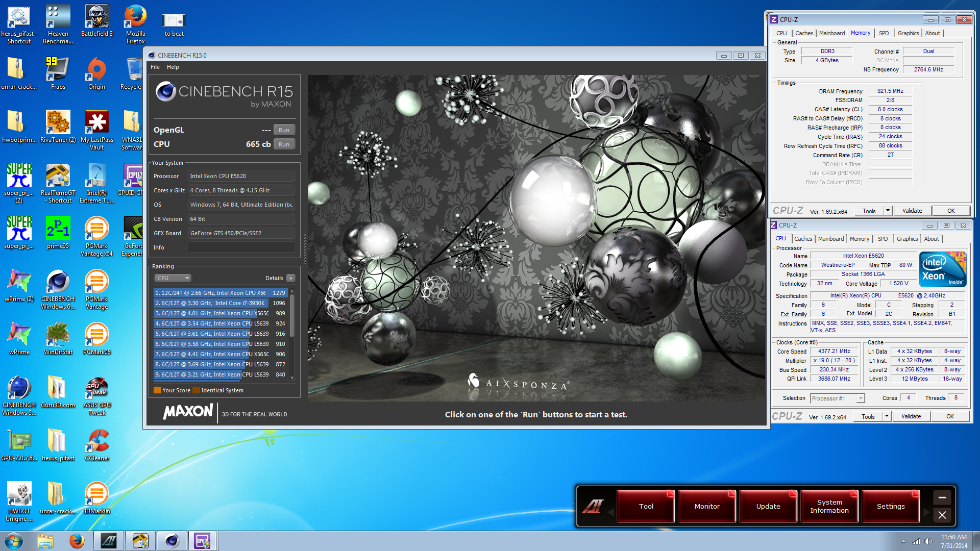The image size is (980, 551).
Task: Launch ASUS GPU Tweak from the desktop
Action: click(97, 395)
